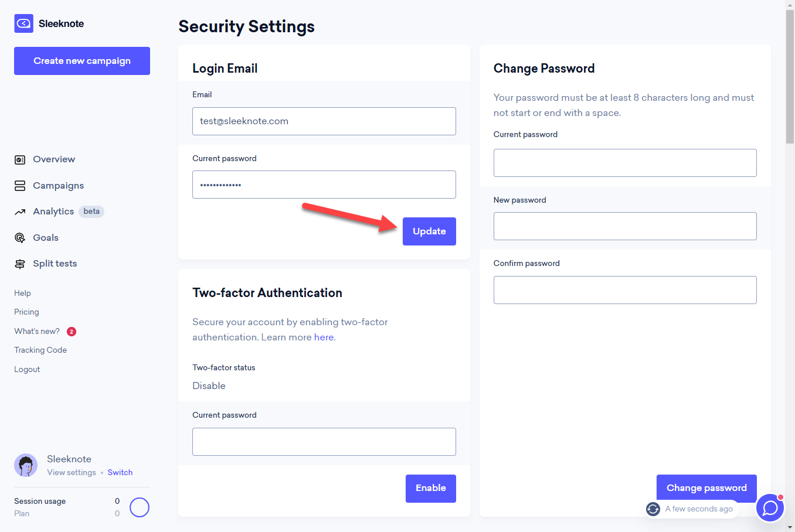
Task: Follow the Learn more 'here' link
Action: pos(324,337)
